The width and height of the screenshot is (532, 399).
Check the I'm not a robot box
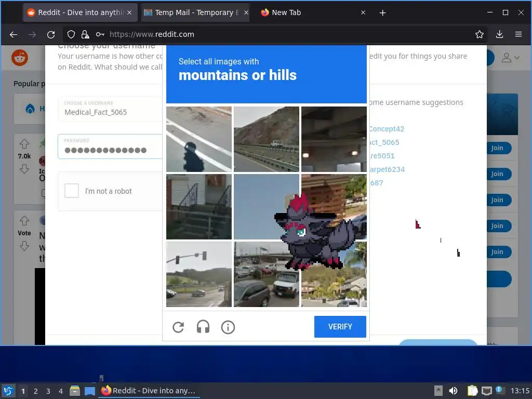point(72,191)
